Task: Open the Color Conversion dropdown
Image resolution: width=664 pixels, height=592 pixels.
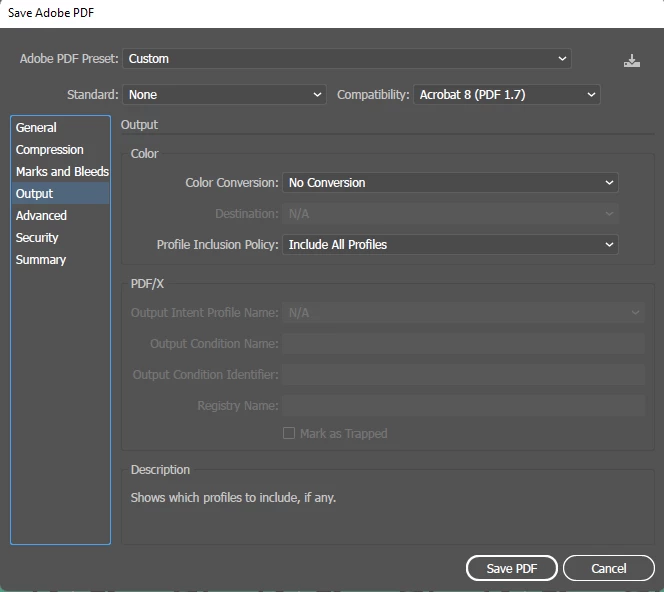Action: pyautogui.click(x=450, y=183)
